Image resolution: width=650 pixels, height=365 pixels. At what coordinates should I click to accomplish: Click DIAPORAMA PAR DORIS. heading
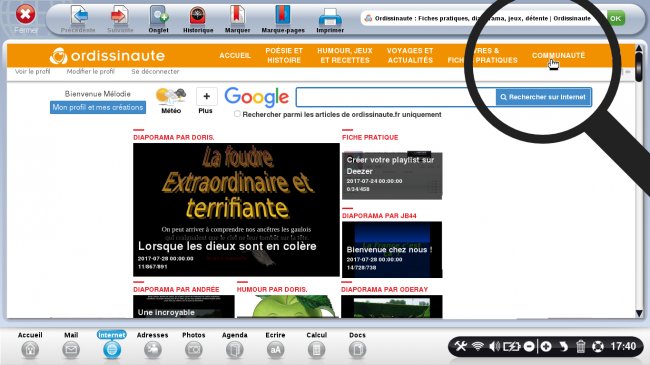pos(174,137)
